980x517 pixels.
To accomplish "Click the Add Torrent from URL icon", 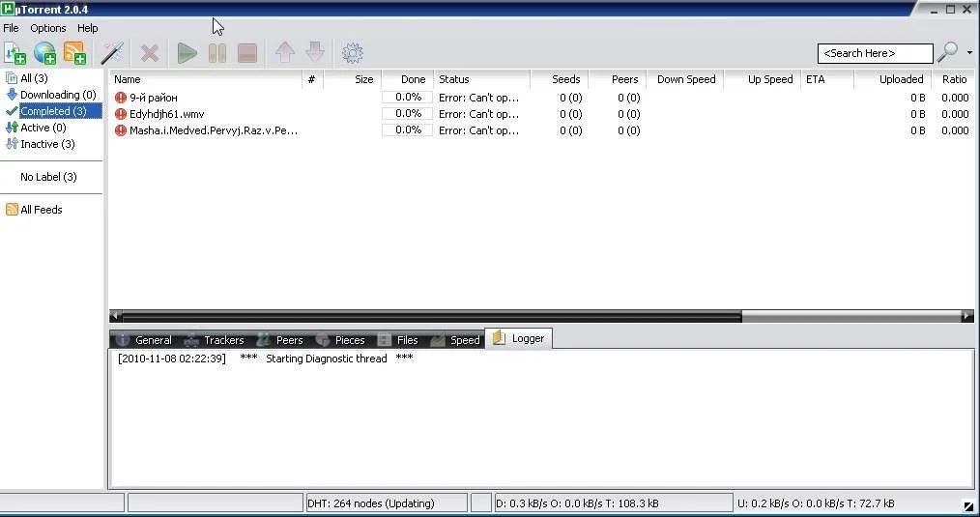I will (45, 53).
